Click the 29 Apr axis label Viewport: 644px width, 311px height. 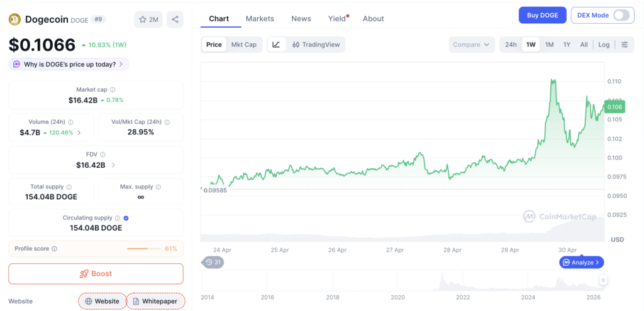[x=511, y=249]
